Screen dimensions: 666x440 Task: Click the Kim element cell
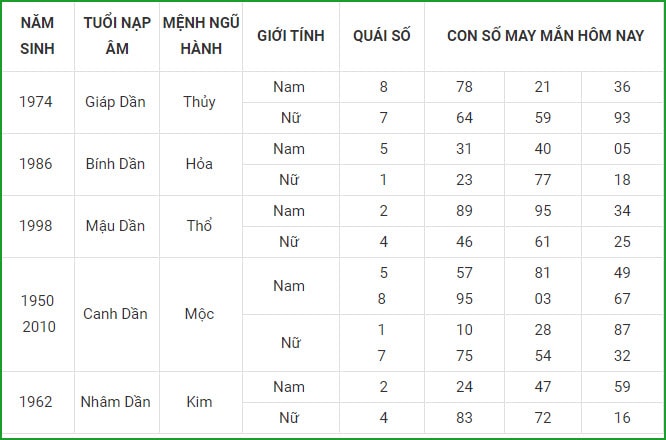click(x=201, y=402)
